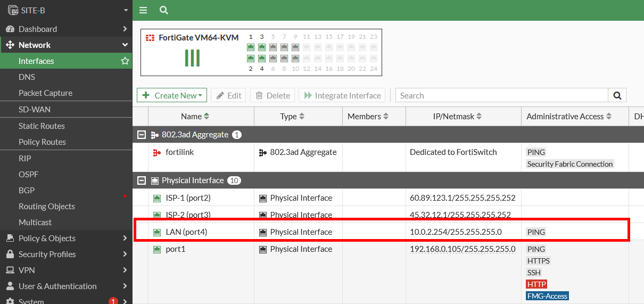
Task: Collapse the 802.3ad Aggregate group
Action: coord(142,135)
